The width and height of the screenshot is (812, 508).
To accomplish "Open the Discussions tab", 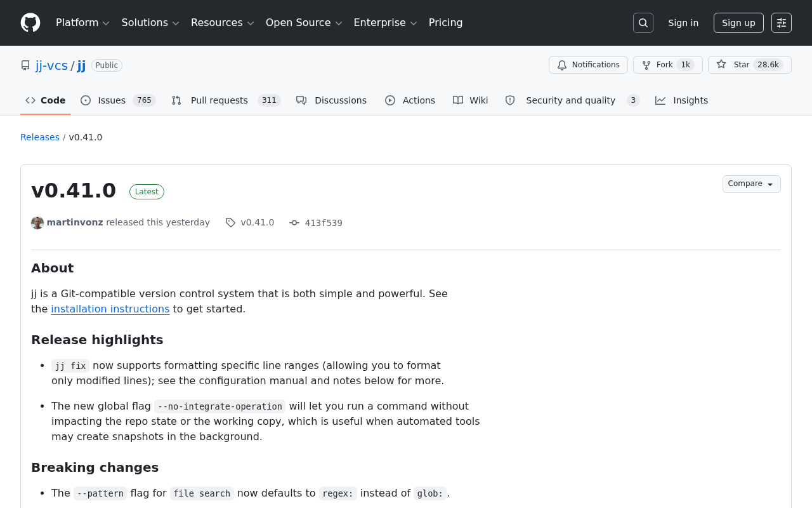I will coord(332,100).
